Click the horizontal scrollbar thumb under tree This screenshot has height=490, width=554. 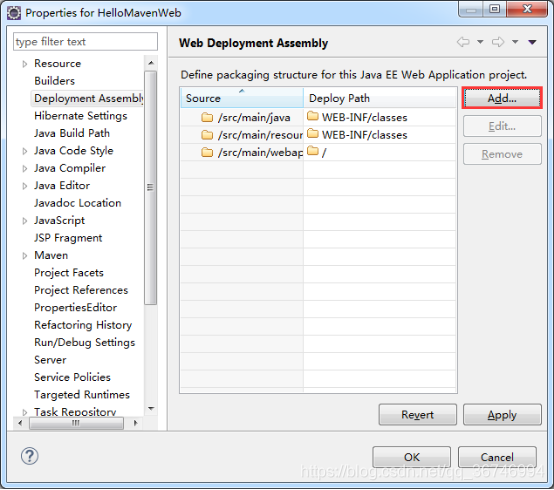[76, 423]
